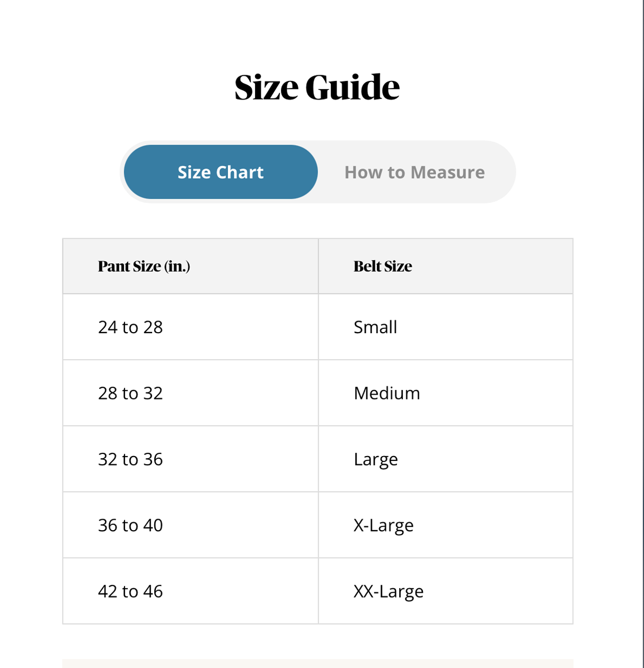The width and height of the screenshot is (644, 668).
Task: Click the Belt Size column header
Action: [x=383, y=266]
